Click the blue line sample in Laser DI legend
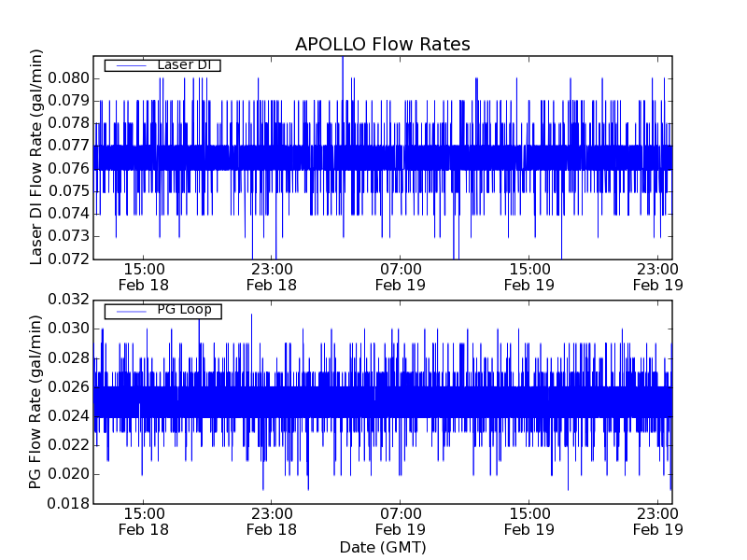This screenshot has height=560, width=747. pyautogui.click(x=129, y=65)
